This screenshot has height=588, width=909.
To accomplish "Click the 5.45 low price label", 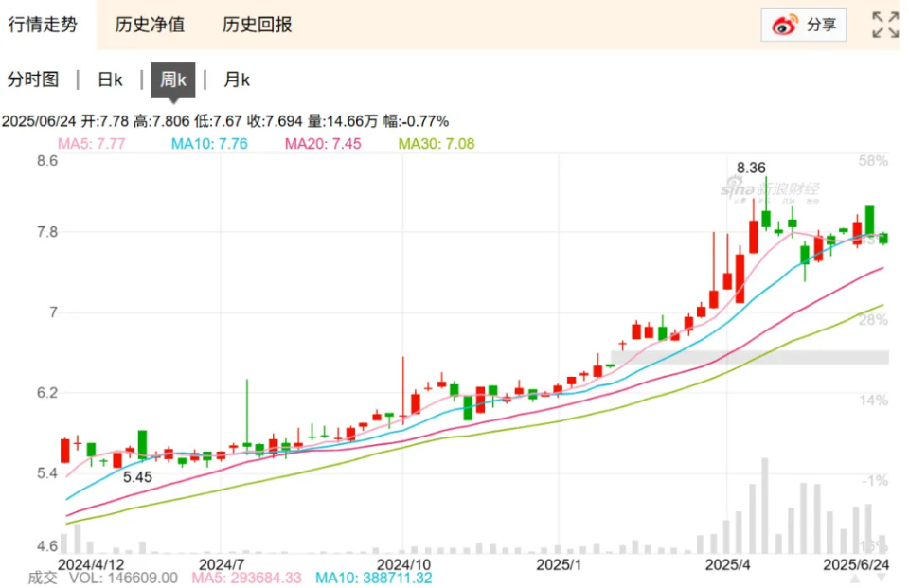I will click(137, 477).
